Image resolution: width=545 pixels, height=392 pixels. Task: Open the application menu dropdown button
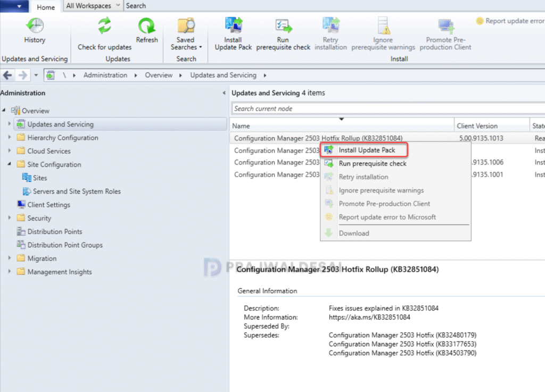14,6
